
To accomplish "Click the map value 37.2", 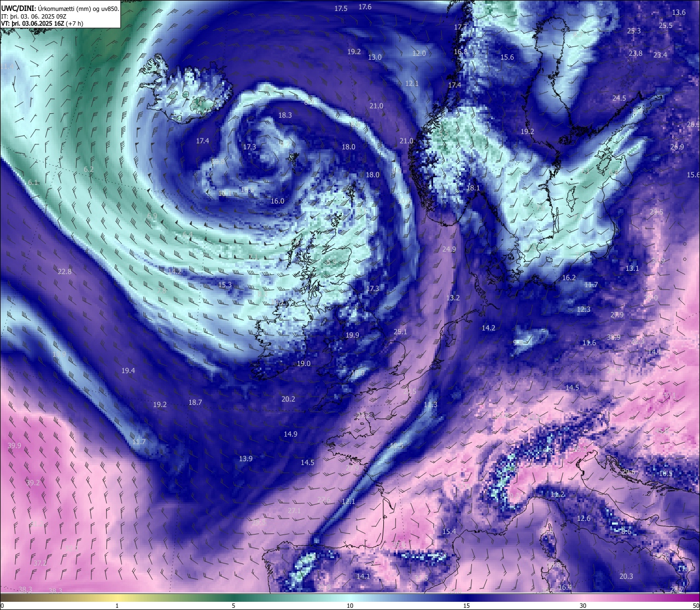I will [39, 563].
